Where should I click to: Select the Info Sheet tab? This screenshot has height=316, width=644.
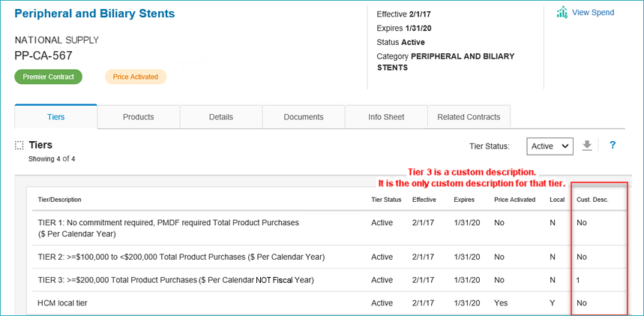tap(386, 117)
